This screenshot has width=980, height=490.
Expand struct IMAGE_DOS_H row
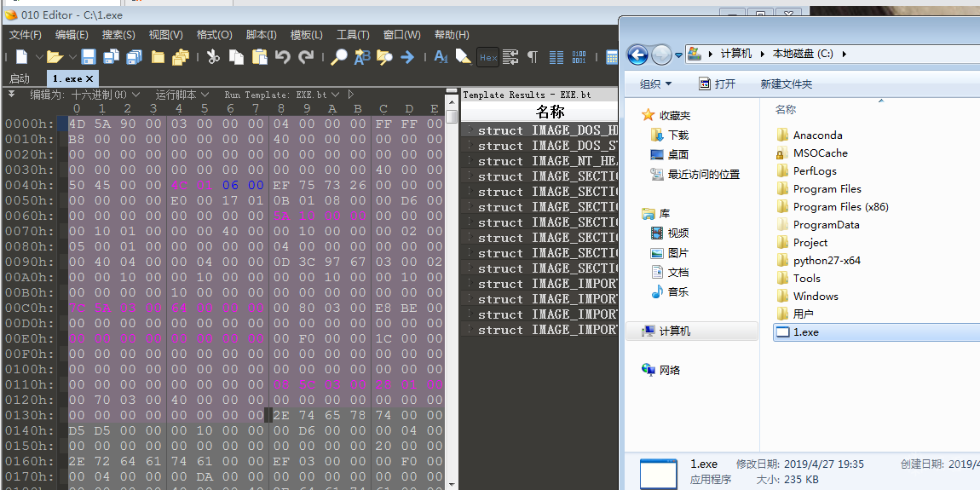[x=470, y=130]
